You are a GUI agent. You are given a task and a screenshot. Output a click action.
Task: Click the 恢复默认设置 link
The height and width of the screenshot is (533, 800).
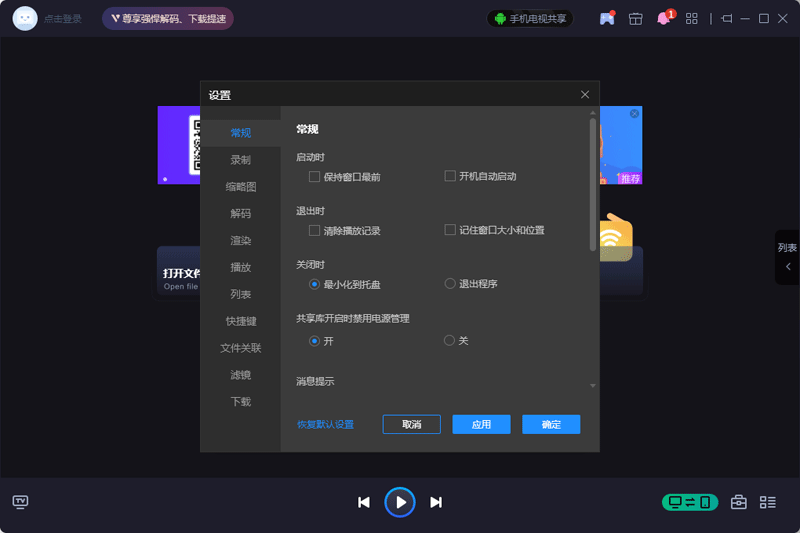pos(325,424)
